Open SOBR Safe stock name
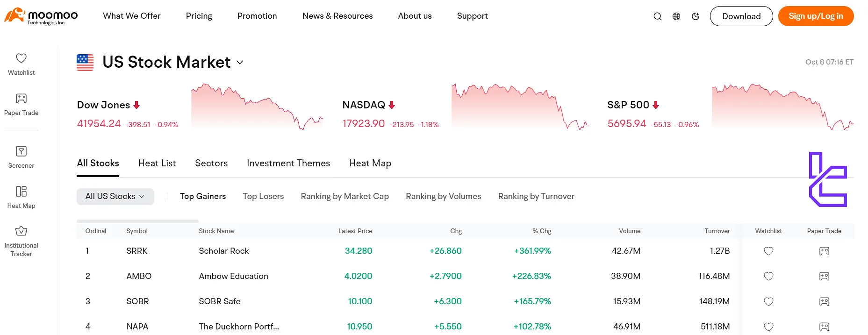Image resolution: width=868 pixels, height=335 pixels. click(220, 301)
